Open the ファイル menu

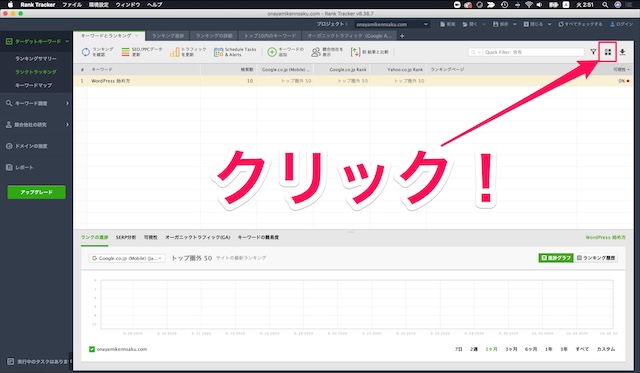point(72,5)
